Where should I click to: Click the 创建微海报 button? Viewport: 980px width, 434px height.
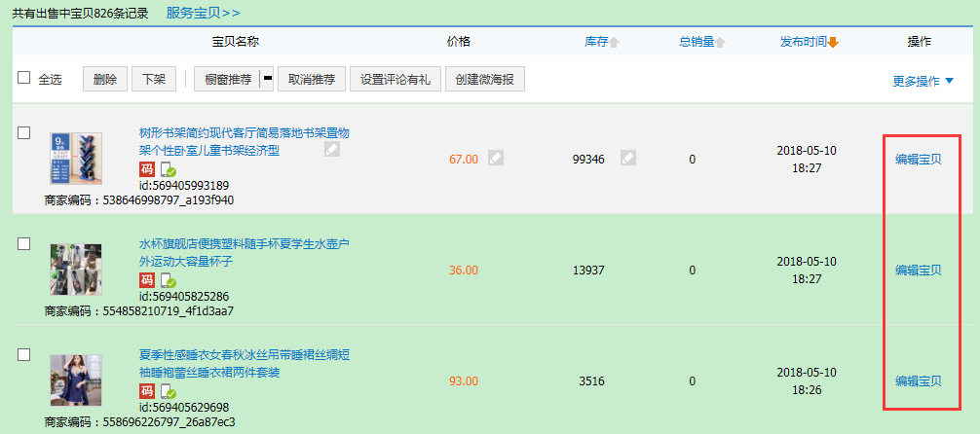point(485,79)
